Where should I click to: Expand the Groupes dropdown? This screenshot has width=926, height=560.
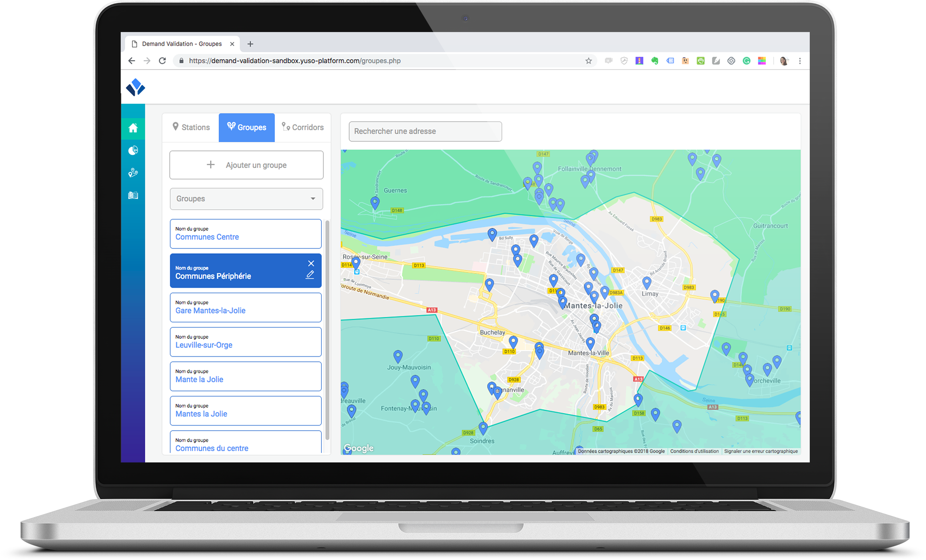(246, 199)
